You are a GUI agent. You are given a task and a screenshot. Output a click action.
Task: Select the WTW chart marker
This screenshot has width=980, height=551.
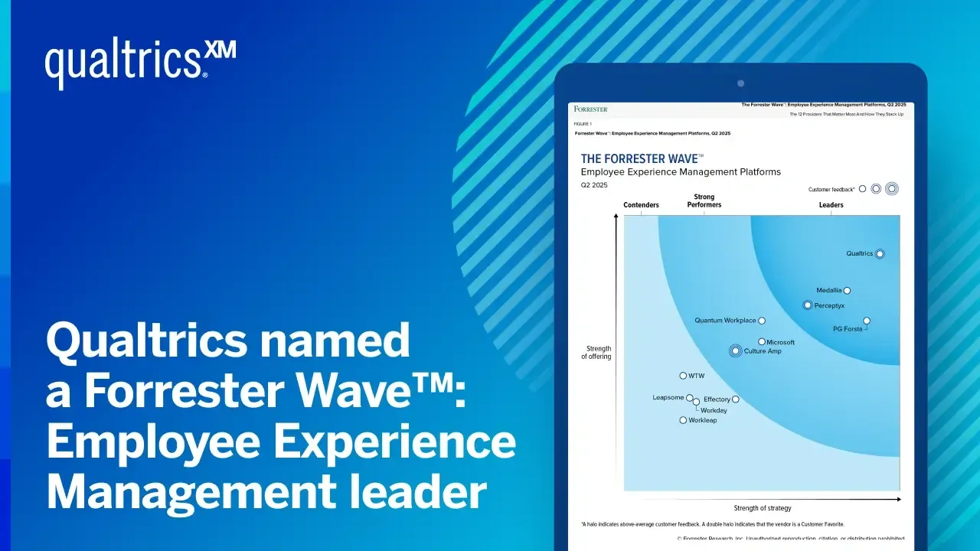click(683, 376)
